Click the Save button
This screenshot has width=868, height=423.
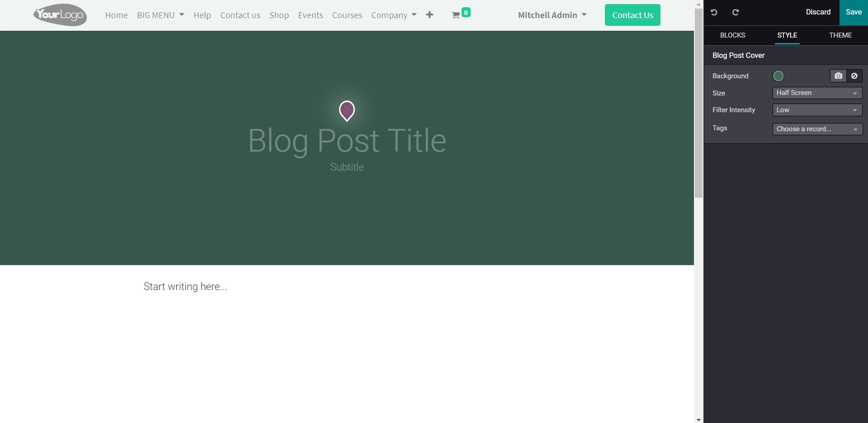tap(854, 12)
